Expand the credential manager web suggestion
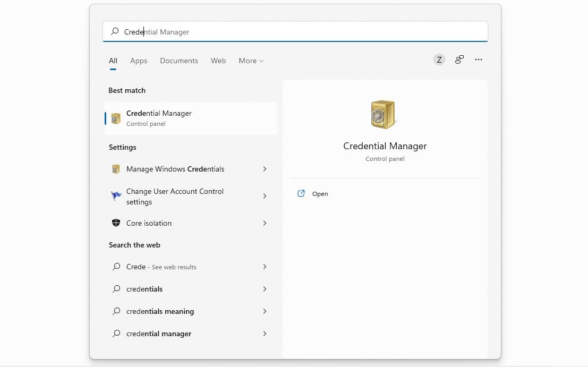 click(x=265, y=334)
